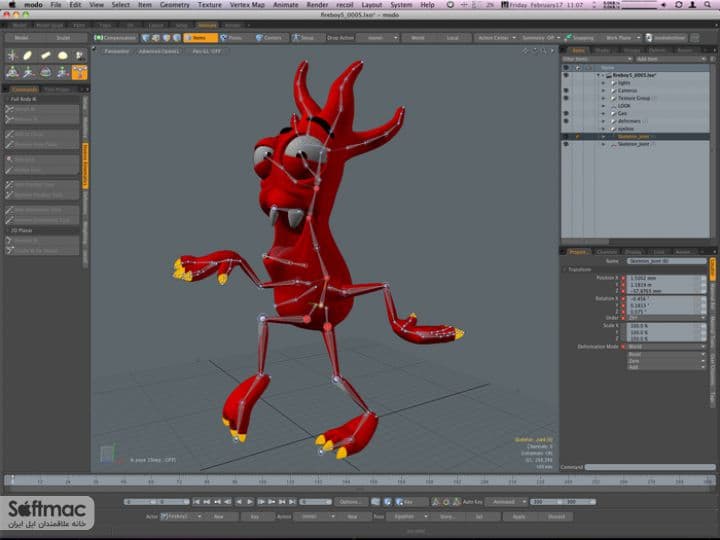Click the first figure icon in second row

click(12, 72)
